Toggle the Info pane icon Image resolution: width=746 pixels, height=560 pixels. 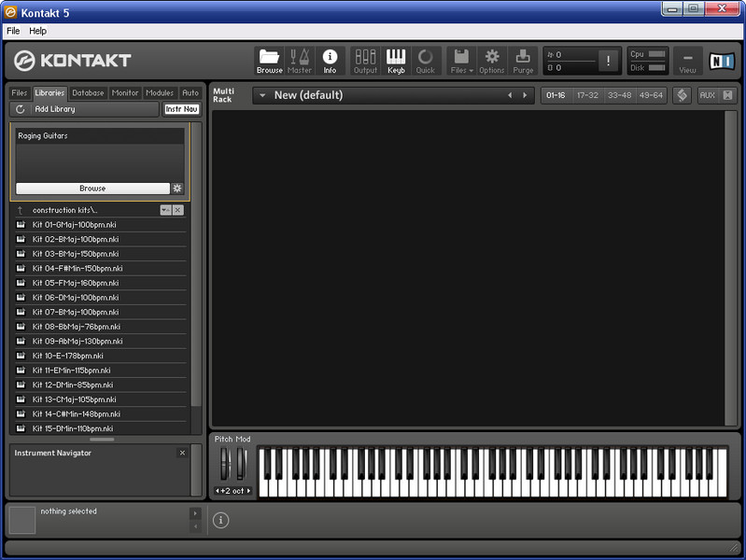[x=330, y=62]
